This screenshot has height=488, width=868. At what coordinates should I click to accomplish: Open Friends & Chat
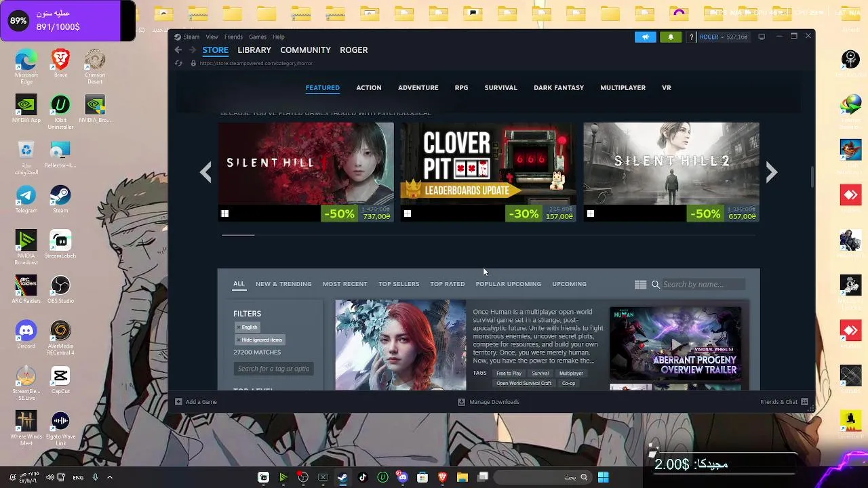[x=784, y=402]
